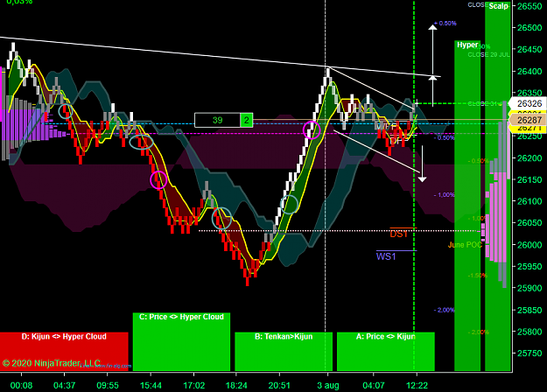Click the green 'B: Tenkan>Kijun' signal box
Viewport: 547px width, 392px height.
coord(284,351)
